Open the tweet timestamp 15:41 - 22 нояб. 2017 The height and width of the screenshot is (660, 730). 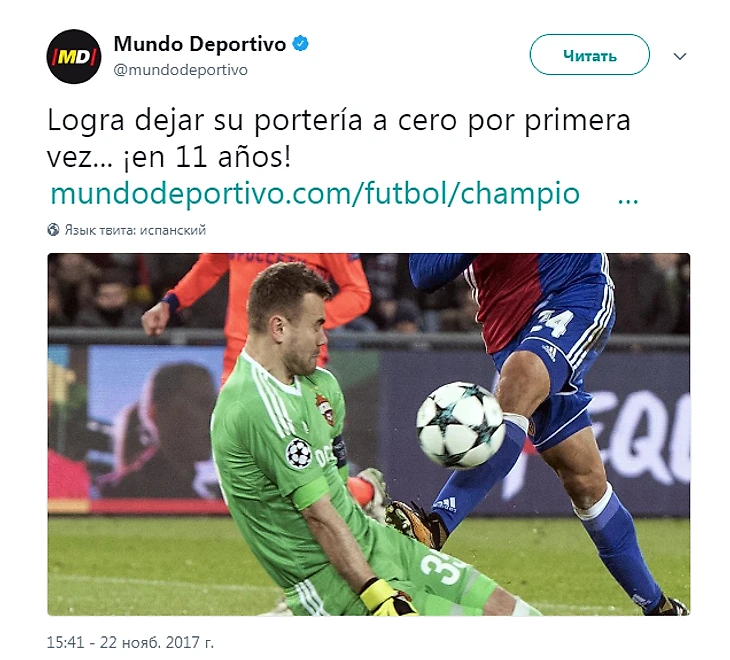(130, 642)
